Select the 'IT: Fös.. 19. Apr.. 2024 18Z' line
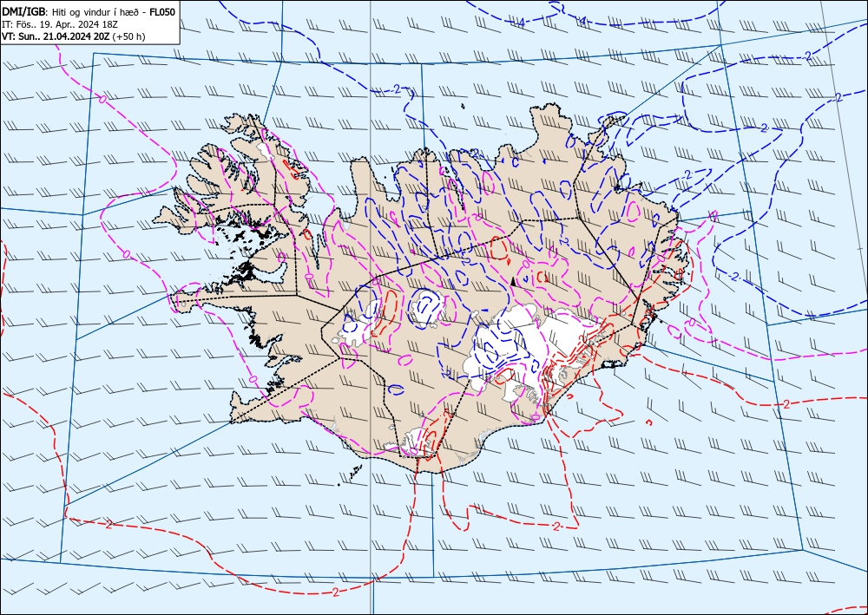Screen dimensions: 868x615 click(x=60, y=24)
